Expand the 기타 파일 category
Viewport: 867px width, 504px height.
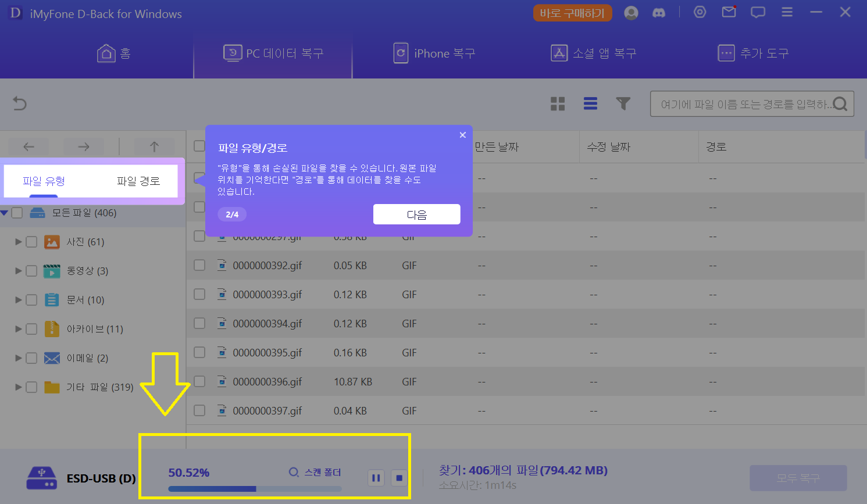pyautogui.click(x=18, y=387)
